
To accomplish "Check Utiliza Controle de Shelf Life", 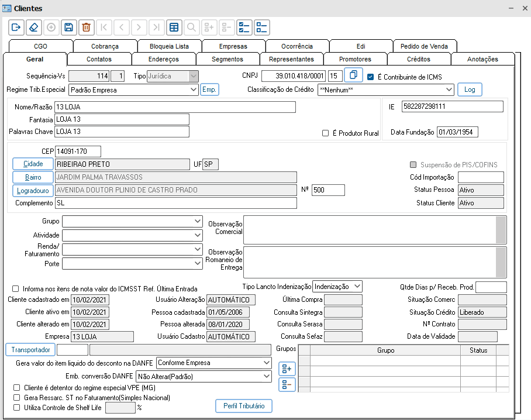I will [x=16, y=408].
